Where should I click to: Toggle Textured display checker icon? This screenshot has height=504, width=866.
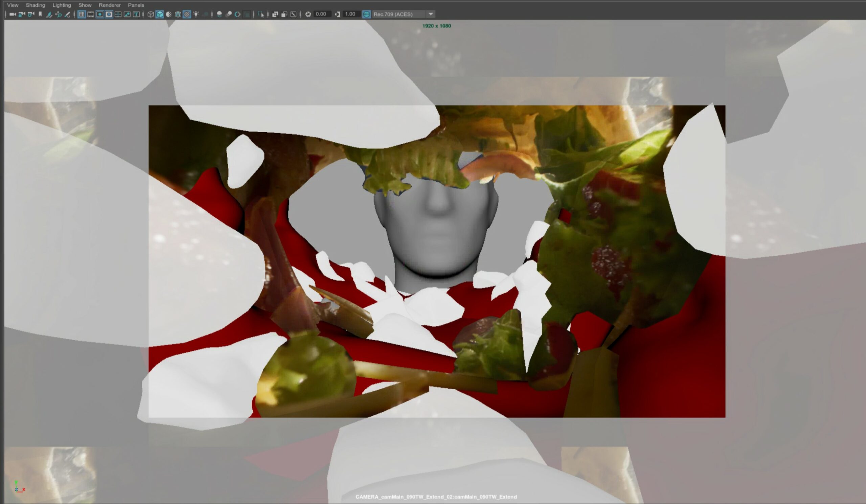pos(187,14)
